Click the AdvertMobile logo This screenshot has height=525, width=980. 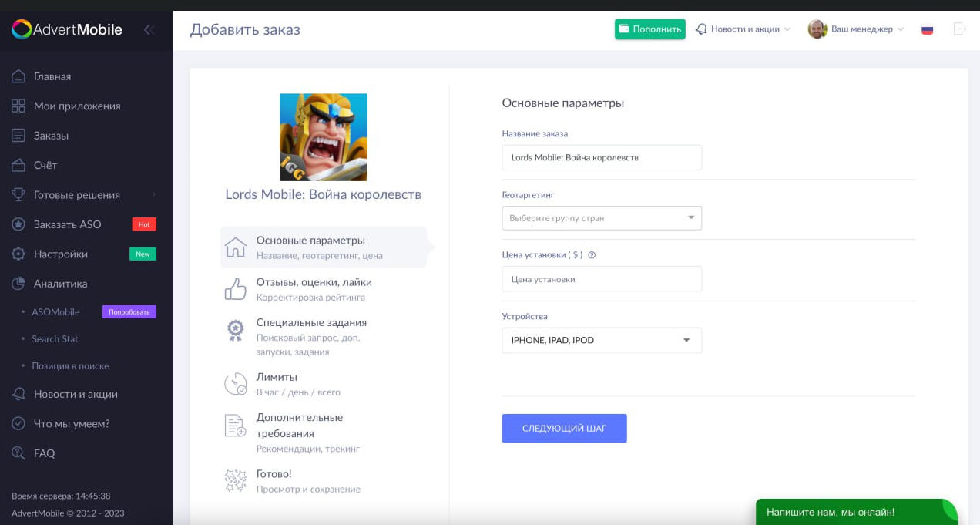coord(67,29)
